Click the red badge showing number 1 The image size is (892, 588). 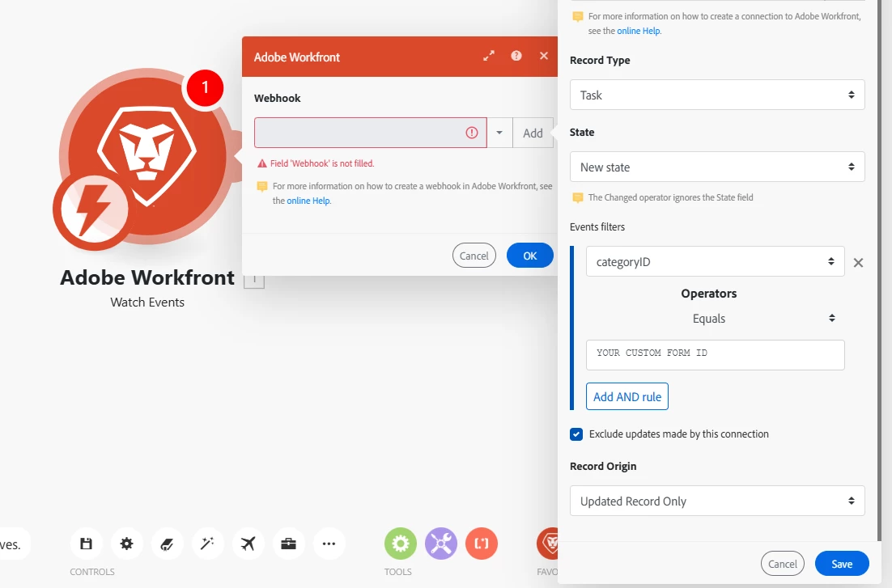pos(205,87)
